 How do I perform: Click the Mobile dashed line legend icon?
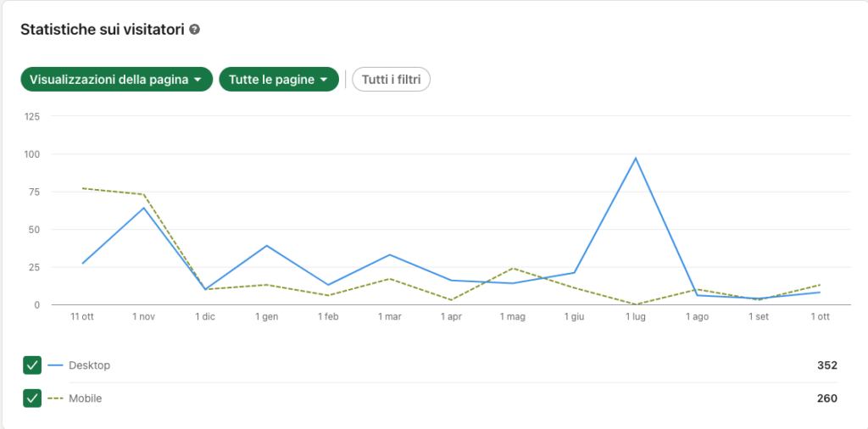point(55,398)
